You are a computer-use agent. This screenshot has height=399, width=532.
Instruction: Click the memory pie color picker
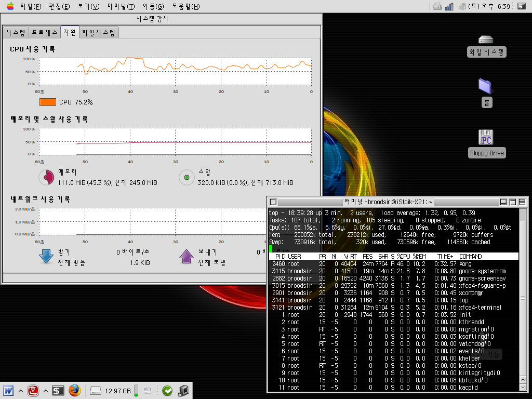pyautogui.click(x=47, y=178)
